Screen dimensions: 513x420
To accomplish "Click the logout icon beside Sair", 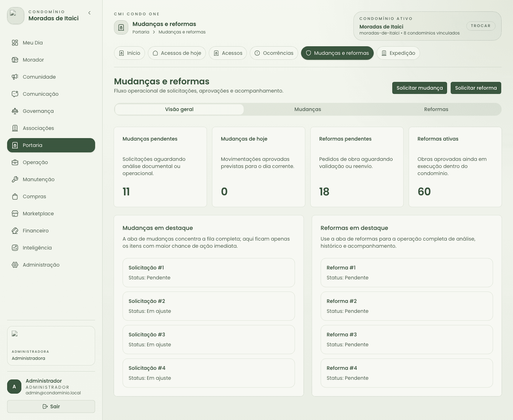I will tap(45, 406).
